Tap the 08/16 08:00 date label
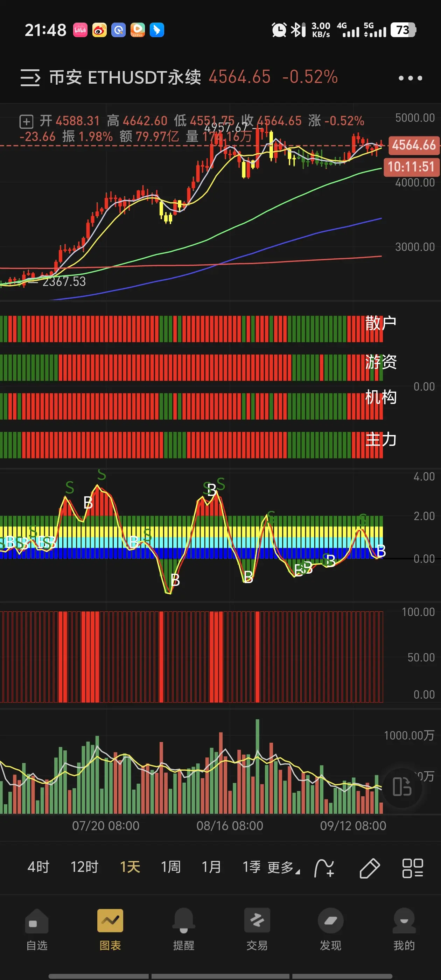Viewport: 441px width, 980px height. [230, 826]
